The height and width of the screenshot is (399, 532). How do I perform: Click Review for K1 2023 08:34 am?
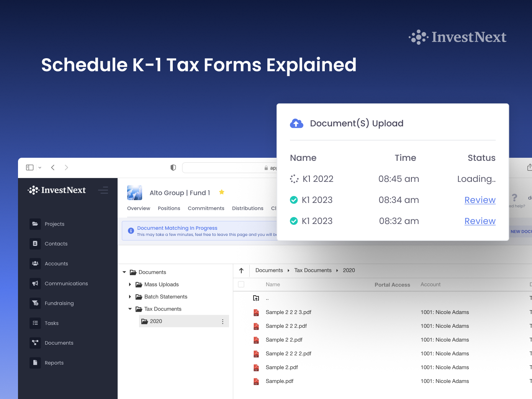click(480, 200)
